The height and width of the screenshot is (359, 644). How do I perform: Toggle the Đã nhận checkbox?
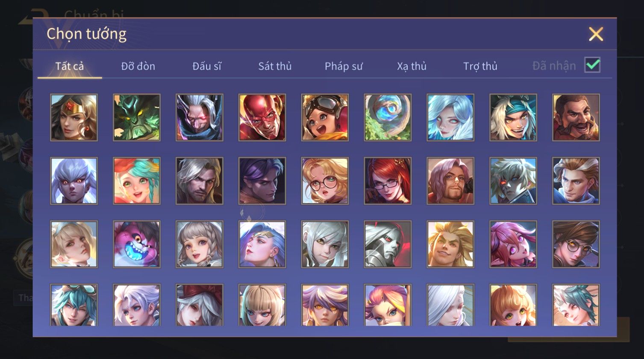point(592,65)
